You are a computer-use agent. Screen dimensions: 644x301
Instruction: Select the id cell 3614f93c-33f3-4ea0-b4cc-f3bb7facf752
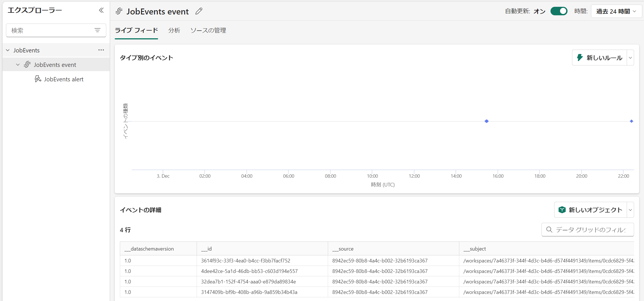[x=262, y=260]
